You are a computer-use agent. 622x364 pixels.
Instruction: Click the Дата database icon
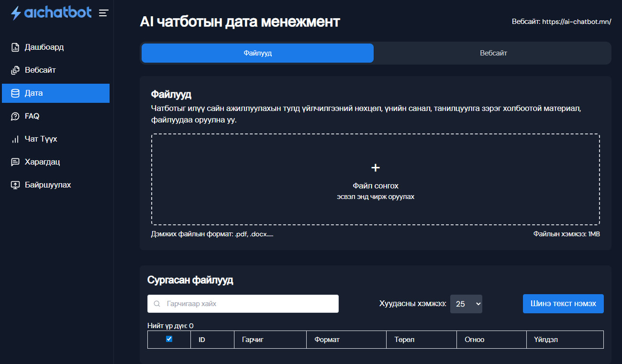coord(15,93)
